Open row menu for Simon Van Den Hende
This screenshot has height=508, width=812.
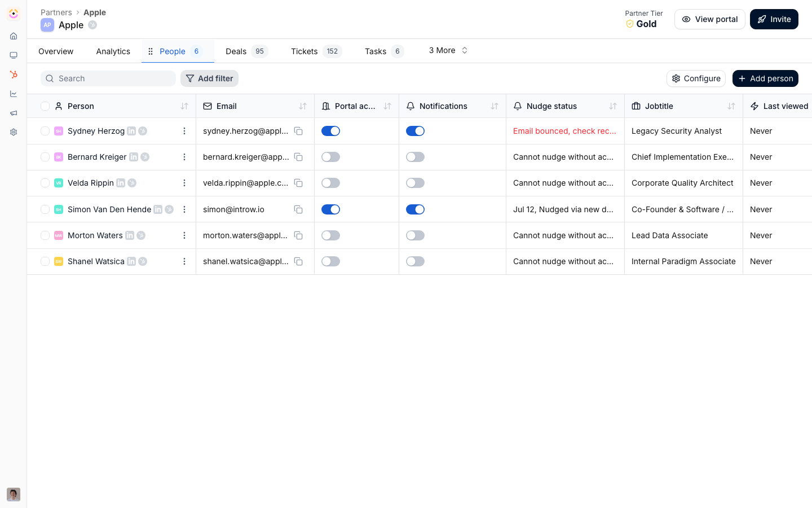coord(184,209)
